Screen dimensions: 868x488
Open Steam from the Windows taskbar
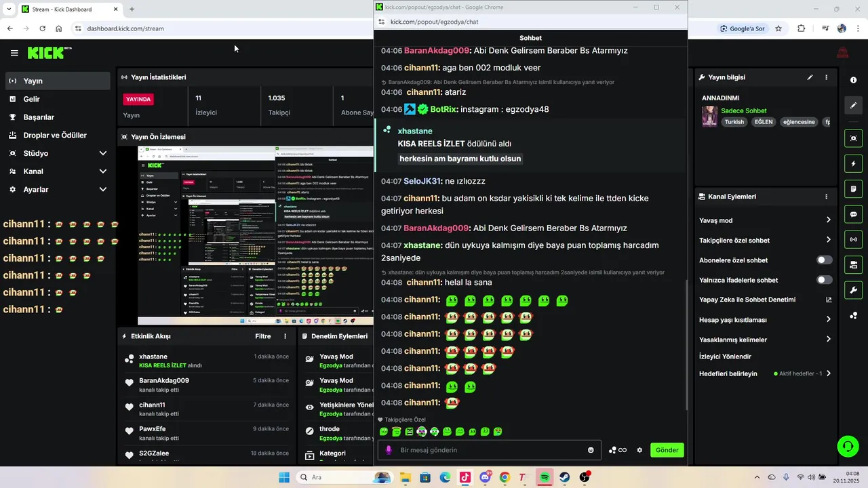coord(564,477)
